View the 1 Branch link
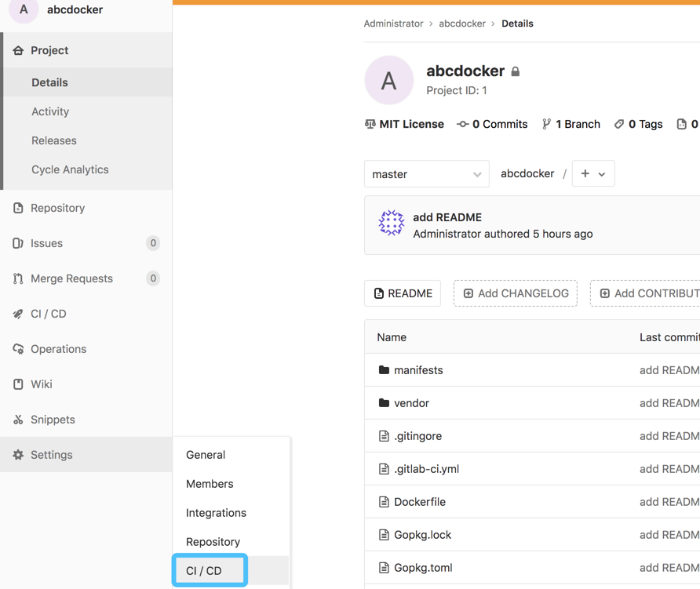 [x=571, y=124]
